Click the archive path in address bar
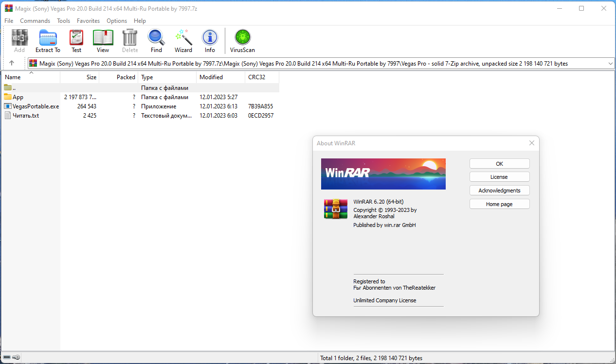 [x=304, y=64]
